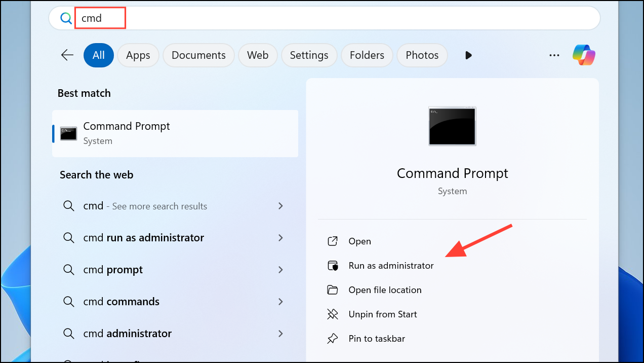This screenshot has width=644, height=363.
Task: Click search icon beside 'cmd prompt'
Action: pyautogui.click(x=68, y=270)
